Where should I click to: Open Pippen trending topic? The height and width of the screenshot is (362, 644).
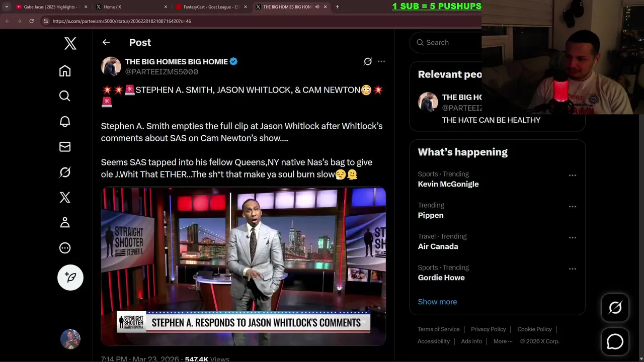pyautogui.click(x=431, y=215)
